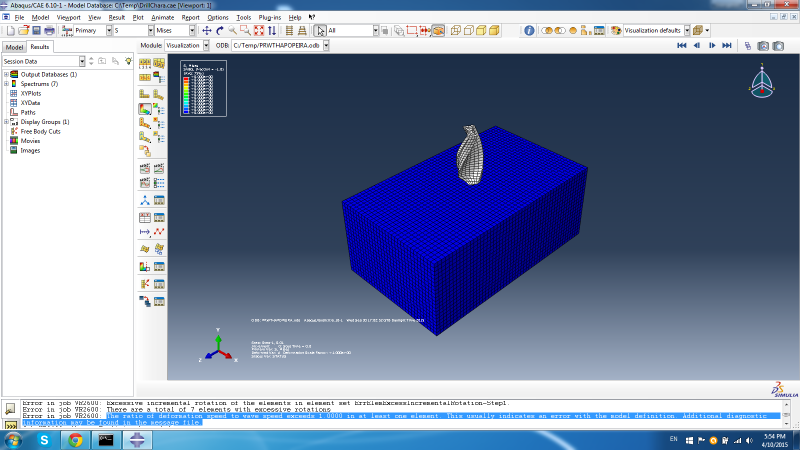Click the first frame playback button

[x=682, y=45]
